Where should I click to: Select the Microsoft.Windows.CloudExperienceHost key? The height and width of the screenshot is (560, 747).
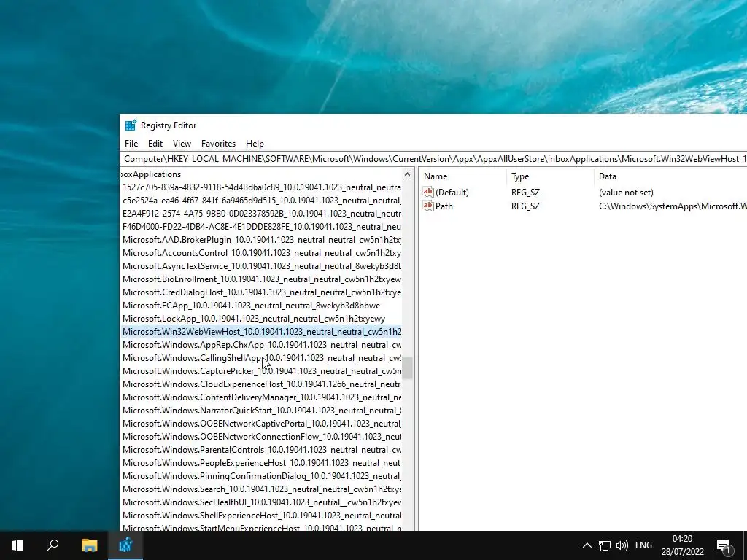pos(262,384)
